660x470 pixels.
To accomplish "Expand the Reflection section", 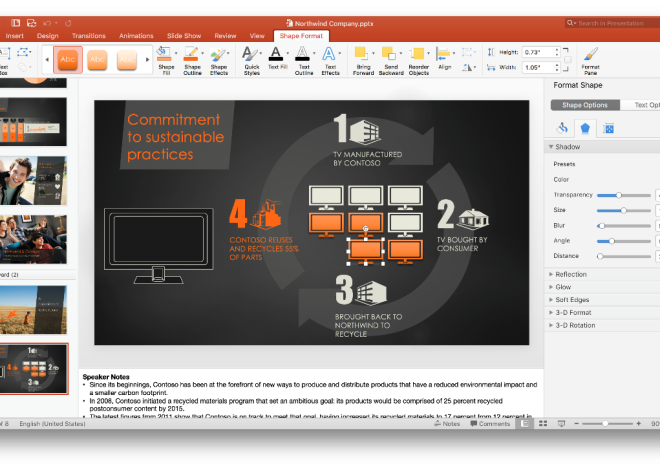I will point(551,274).
